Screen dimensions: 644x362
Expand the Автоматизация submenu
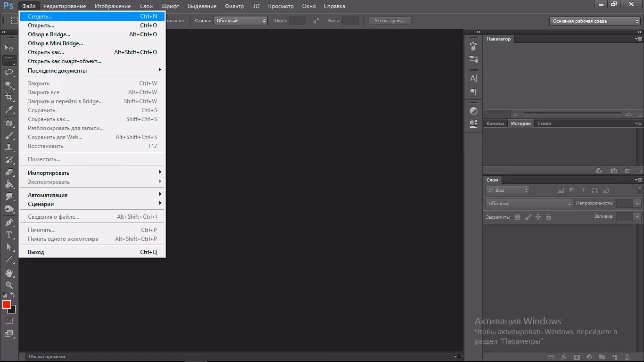[92, 195]
